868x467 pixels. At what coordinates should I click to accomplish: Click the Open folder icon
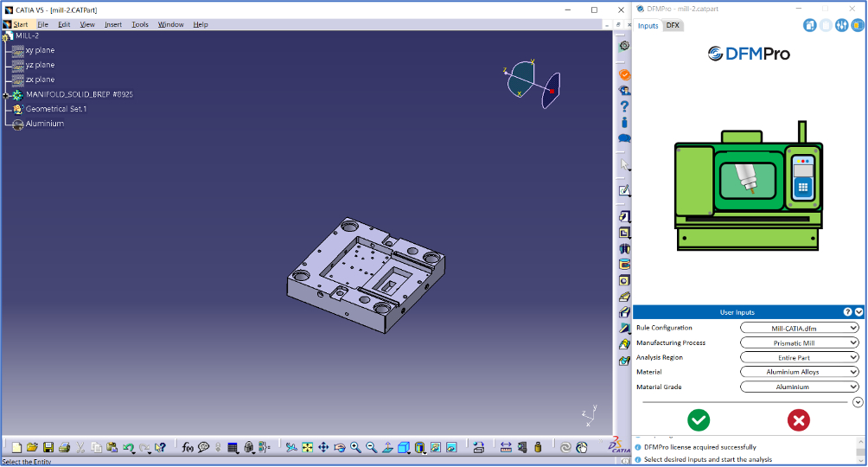tap(32, 448)
